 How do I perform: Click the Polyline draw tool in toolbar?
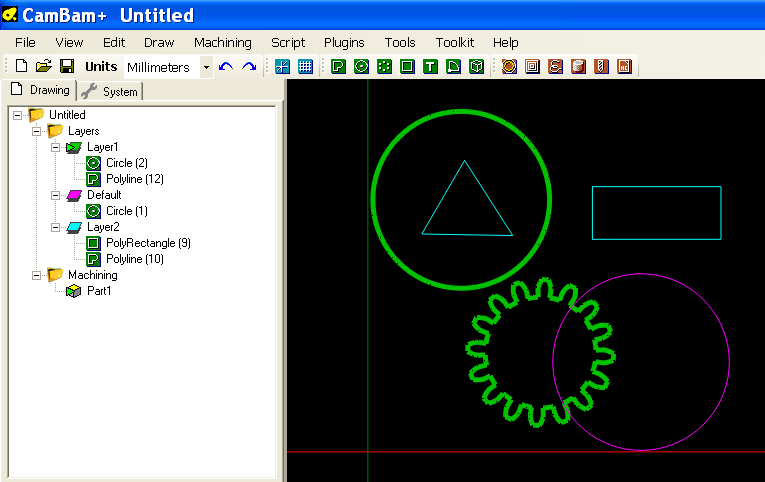338,67
